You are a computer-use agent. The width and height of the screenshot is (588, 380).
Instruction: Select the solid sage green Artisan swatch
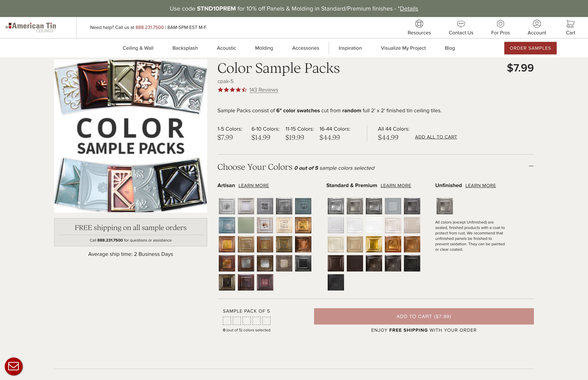[x=246, y=225]
